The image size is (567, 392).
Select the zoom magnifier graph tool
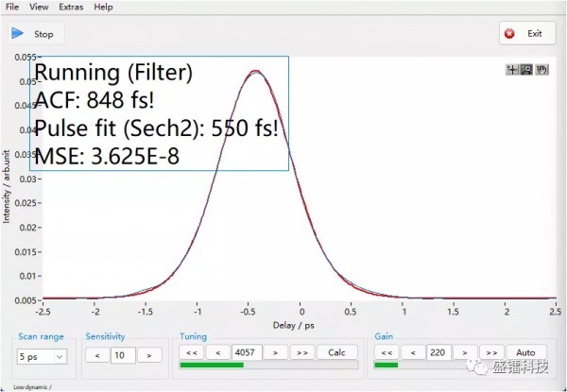tap(526, 69)
